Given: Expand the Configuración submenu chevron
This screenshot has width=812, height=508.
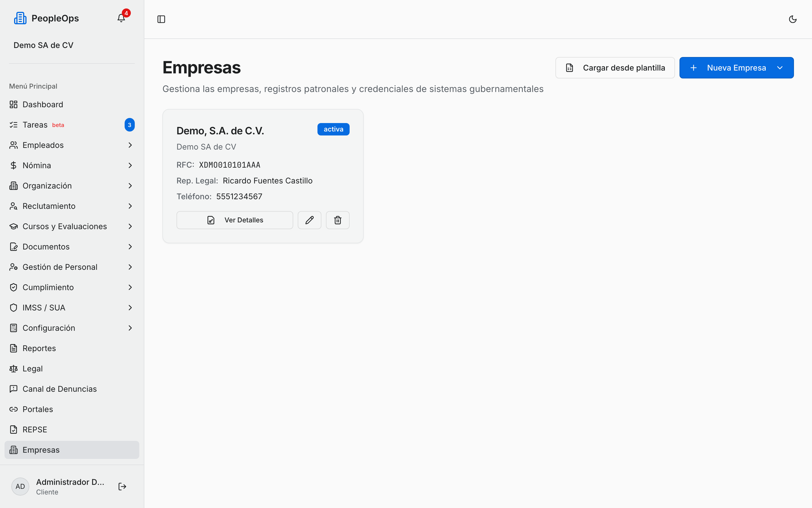Looking at the screenshot, I should coord(130,328).
